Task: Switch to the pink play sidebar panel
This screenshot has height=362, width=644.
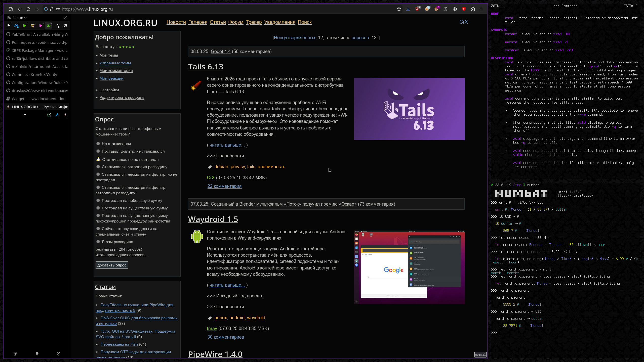Action: tap(41, 25)
